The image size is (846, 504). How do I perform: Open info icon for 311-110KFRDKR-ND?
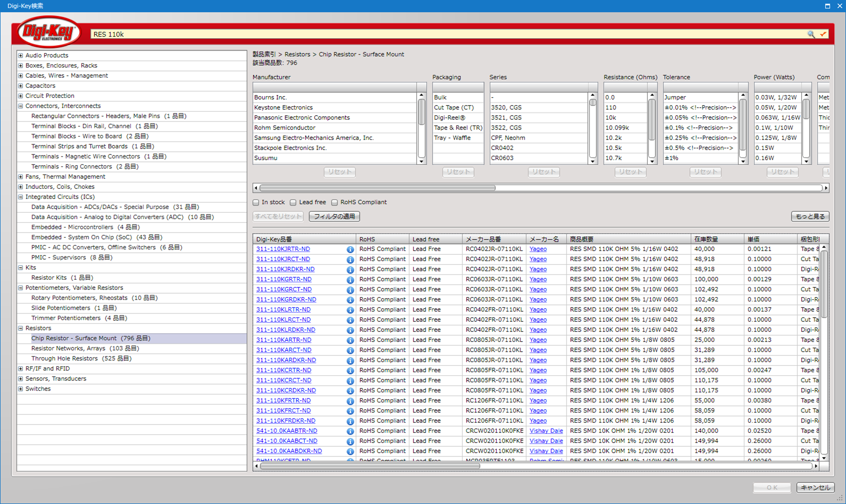pos(350,421)
